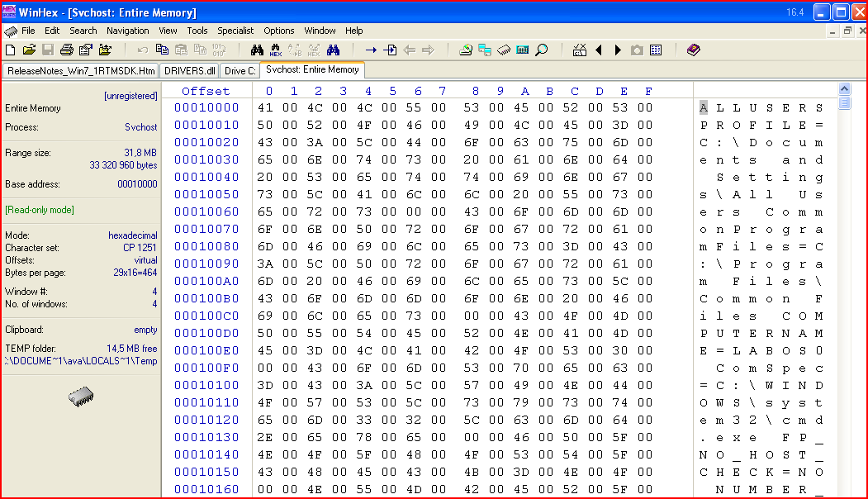Click the Open Disk toolbar icon
This screenshot has width=868, height=499.
pyautogui.click(x=466, y=50)
